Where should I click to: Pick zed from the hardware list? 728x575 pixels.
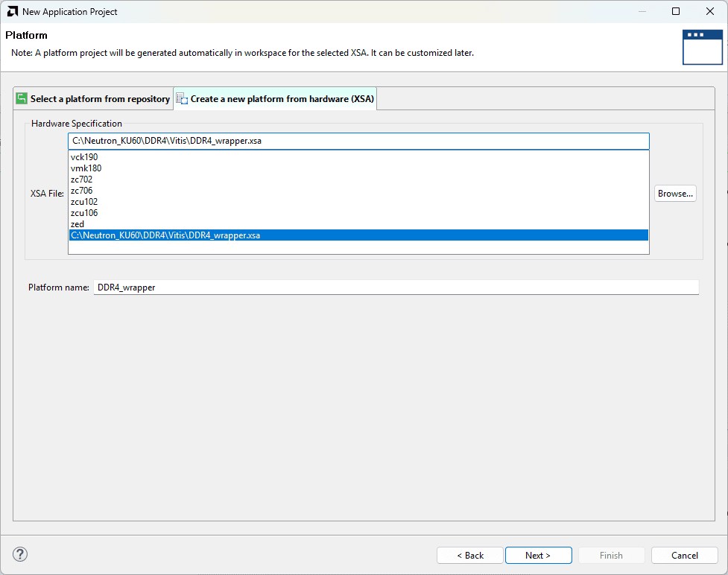[77, 224]
